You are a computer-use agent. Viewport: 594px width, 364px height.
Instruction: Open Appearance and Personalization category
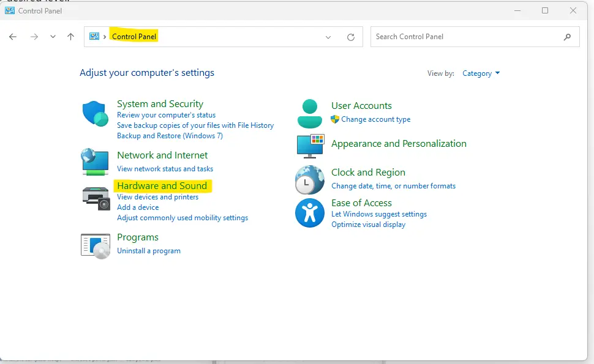coord(399,144)
